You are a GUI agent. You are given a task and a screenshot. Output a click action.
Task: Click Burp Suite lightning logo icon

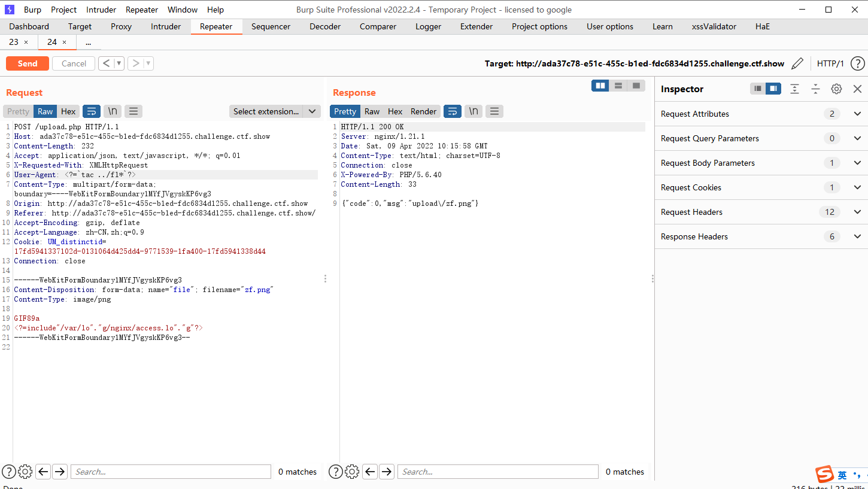click(10, 10)
